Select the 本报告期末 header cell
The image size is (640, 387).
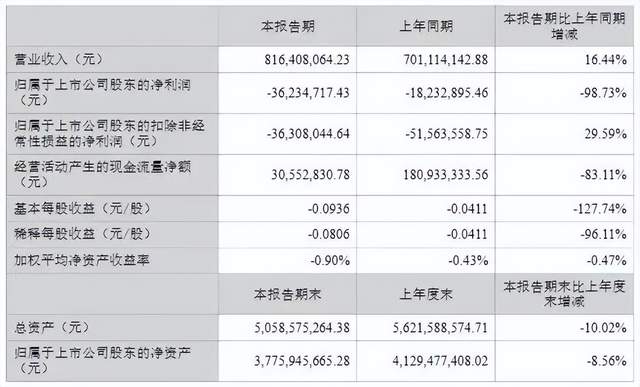[x=288, y=294]
